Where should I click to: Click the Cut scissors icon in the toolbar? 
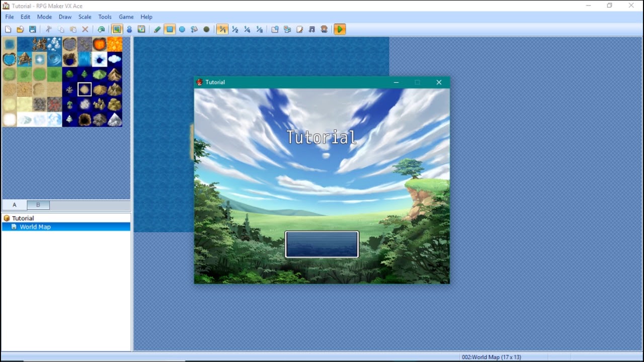(x=49, y=30)
